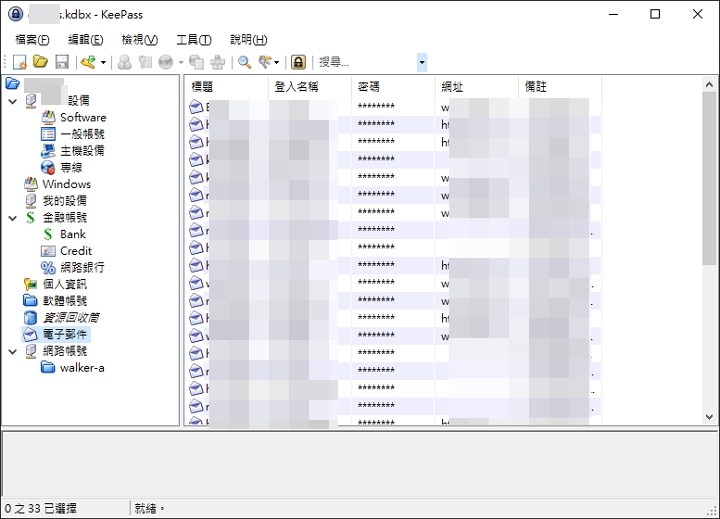Select the Credit group
The height and width of the screenshot is (519, 720).
tap(76, 251)
